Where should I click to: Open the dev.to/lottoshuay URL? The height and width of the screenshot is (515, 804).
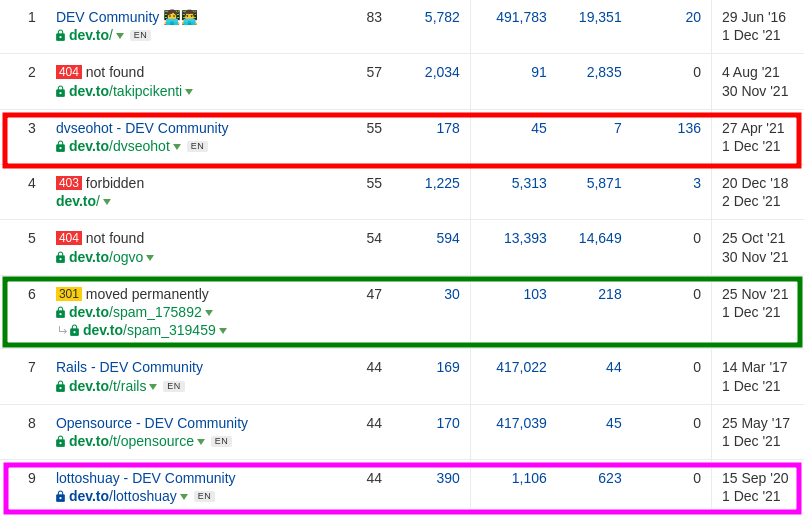(123, 497)
